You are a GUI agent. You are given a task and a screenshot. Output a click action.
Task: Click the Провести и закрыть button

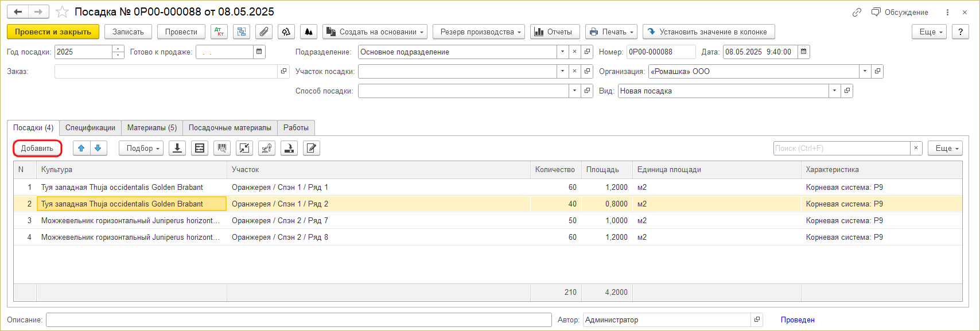pyautogui.click(x=53, y=32)
